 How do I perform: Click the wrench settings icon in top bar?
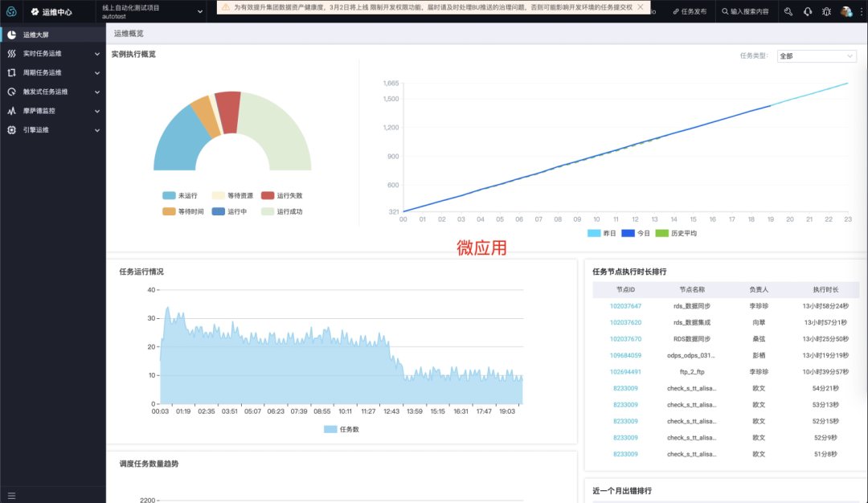[788, 11]
